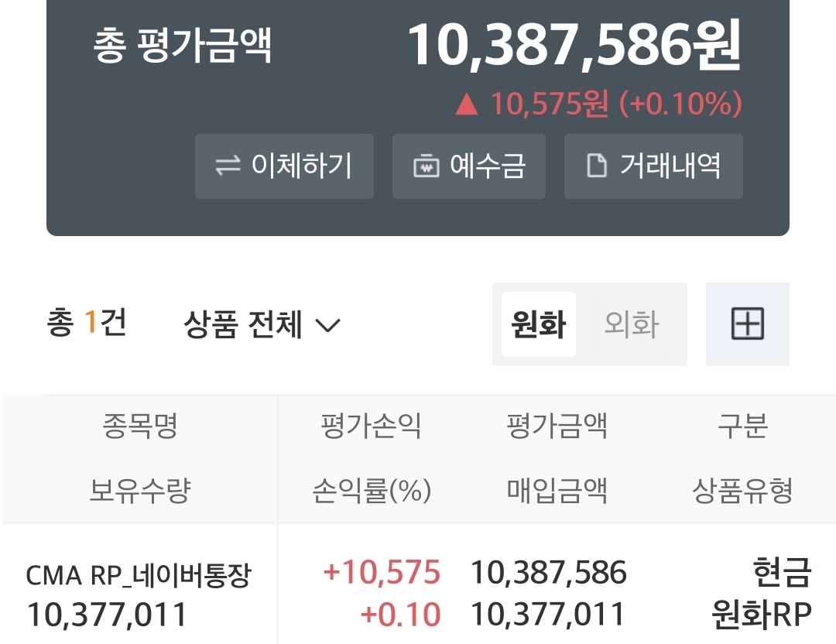Click the transaction history document icon

pyautogui.click(x=597, y=166)
